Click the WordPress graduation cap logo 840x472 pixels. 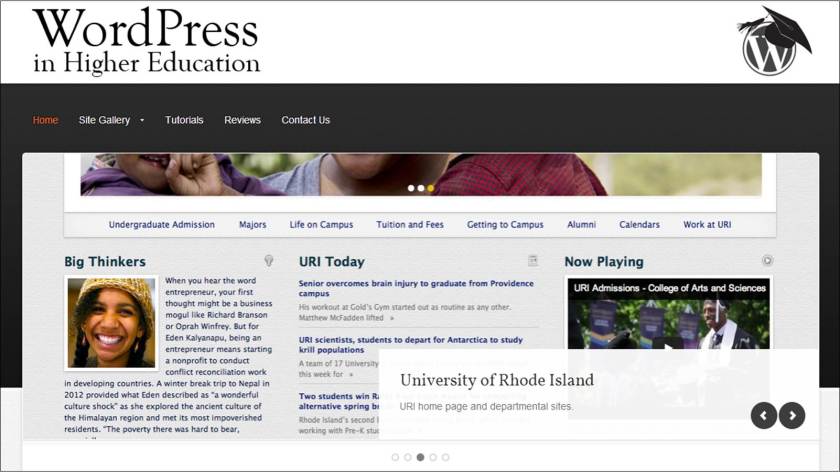pos(774,41)
